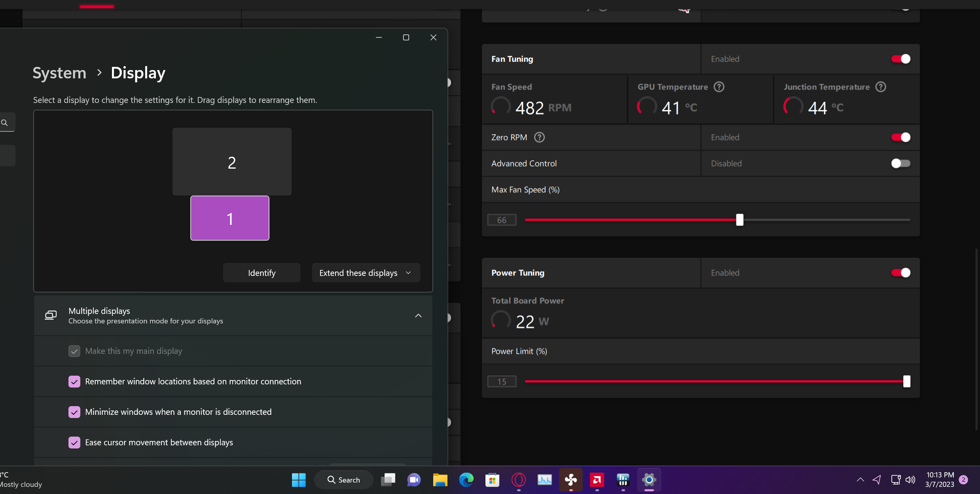Click the Junction Temperature help icon

[x=881, y=87]
